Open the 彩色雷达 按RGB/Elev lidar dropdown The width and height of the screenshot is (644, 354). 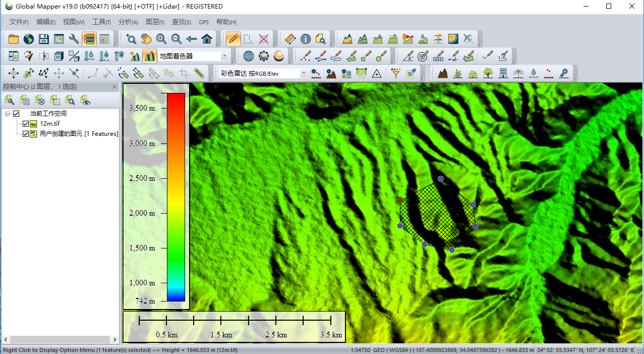[x=303, y=73]
